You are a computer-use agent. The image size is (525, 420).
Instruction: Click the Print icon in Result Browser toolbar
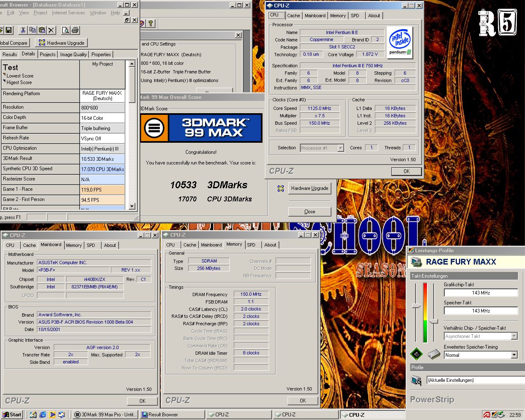pos(75,30)
